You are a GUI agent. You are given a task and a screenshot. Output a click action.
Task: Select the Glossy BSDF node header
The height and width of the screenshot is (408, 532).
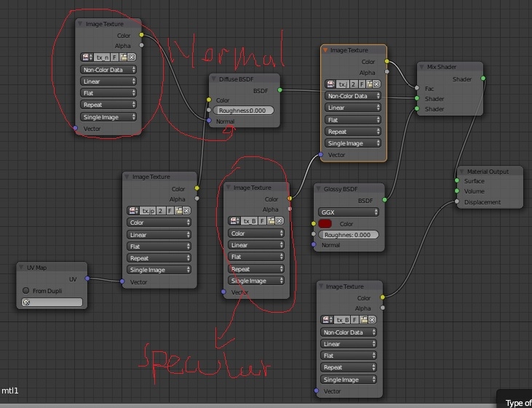tap(349, 189)
